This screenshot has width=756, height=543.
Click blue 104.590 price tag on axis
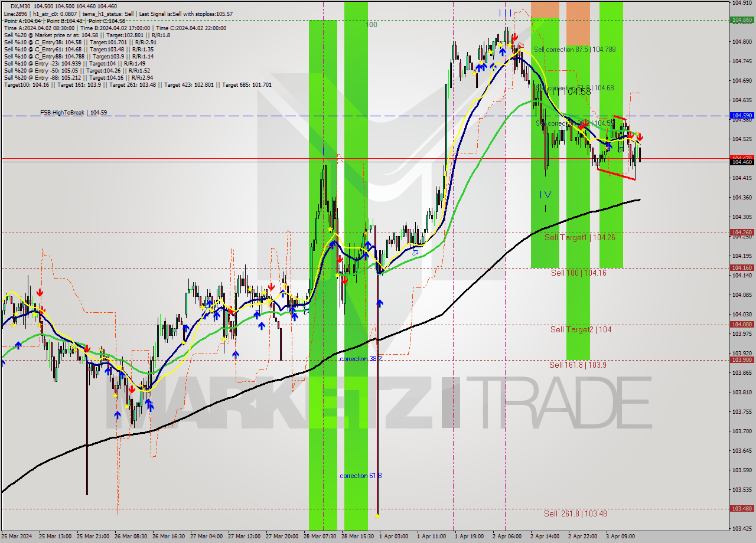742,115
